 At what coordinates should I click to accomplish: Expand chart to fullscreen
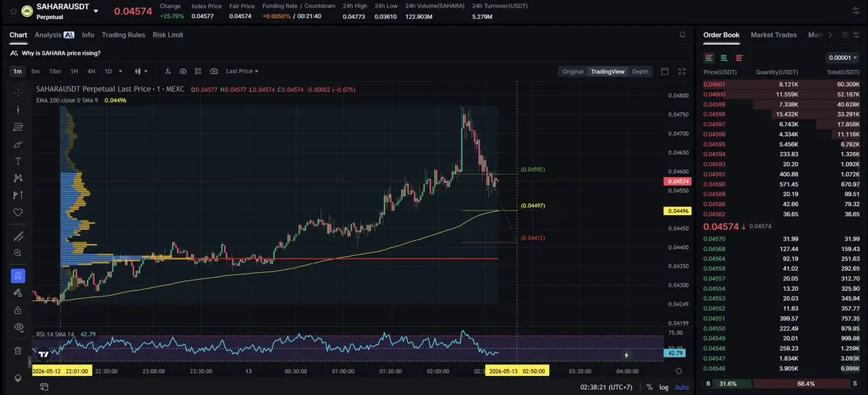[681, 71]
